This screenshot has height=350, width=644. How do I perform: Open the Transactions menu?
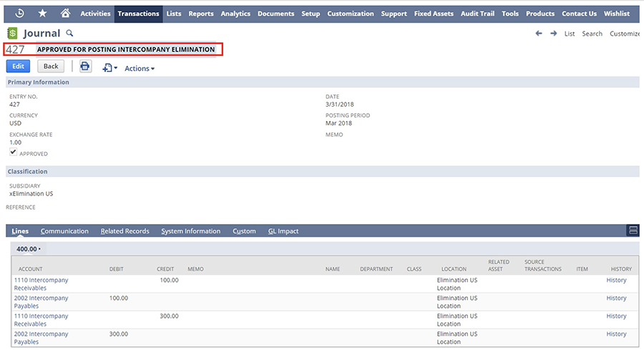(x=138, y=14)
